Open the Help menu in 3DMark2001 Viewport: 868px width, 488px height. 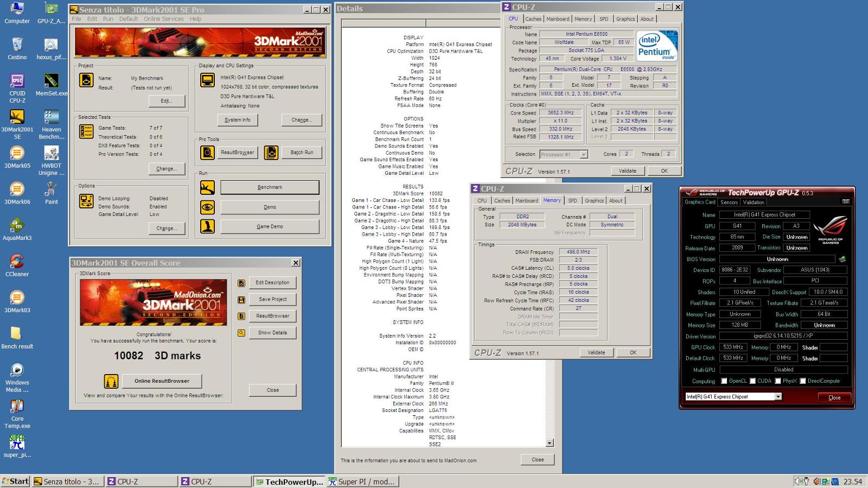click(x=195, y=18)
